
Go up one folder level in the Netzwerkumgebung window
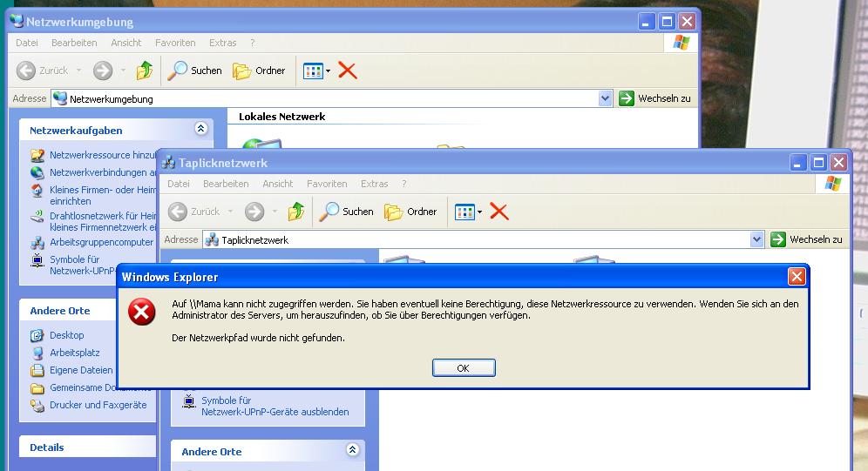pos(145,71)
